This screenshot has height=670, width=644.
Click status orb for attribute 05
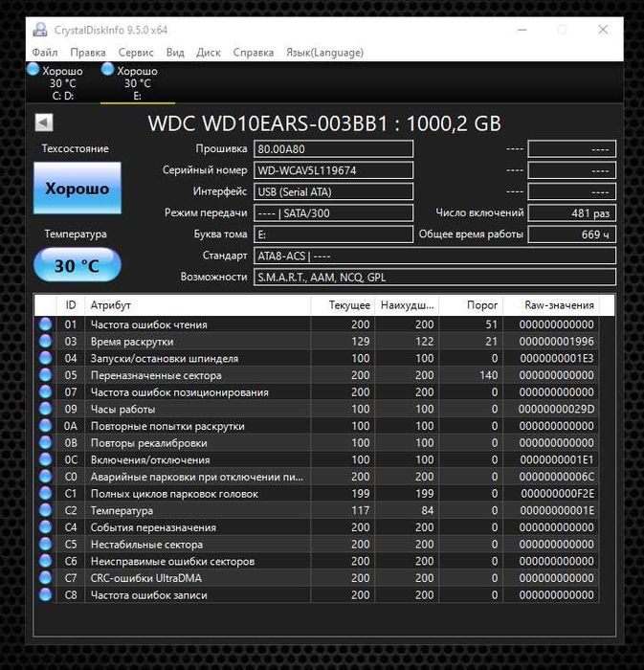(x=45, y=375)
